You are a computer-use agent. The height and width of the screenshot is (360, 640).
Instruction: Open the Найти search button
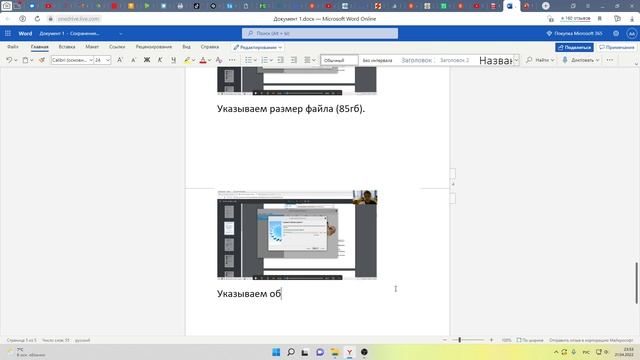click(540, 60)
